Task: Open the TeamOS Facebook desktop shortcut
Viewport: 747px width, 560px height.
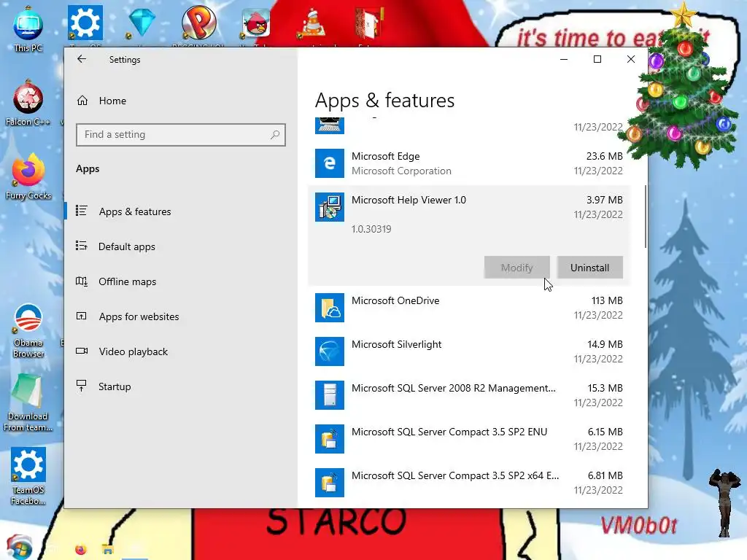Action: 28,476
